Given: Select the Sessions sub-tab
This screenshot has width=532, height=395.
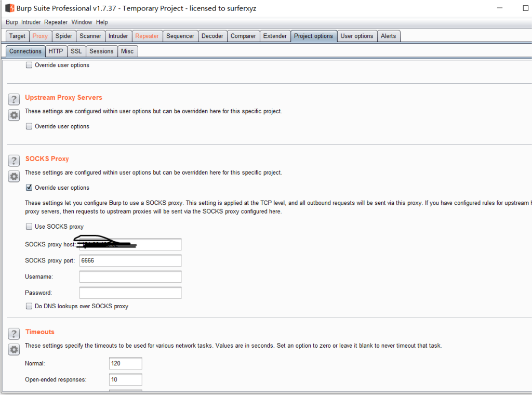Looking at the screenshot, I should (101, 51).
